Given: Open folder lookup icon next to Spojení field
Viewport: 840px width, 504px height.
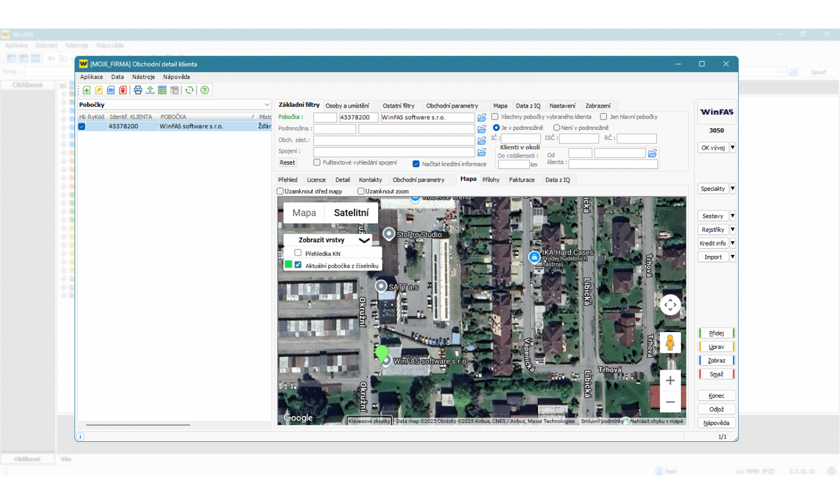Looking at the screenshot, I should tap(482, 152).
